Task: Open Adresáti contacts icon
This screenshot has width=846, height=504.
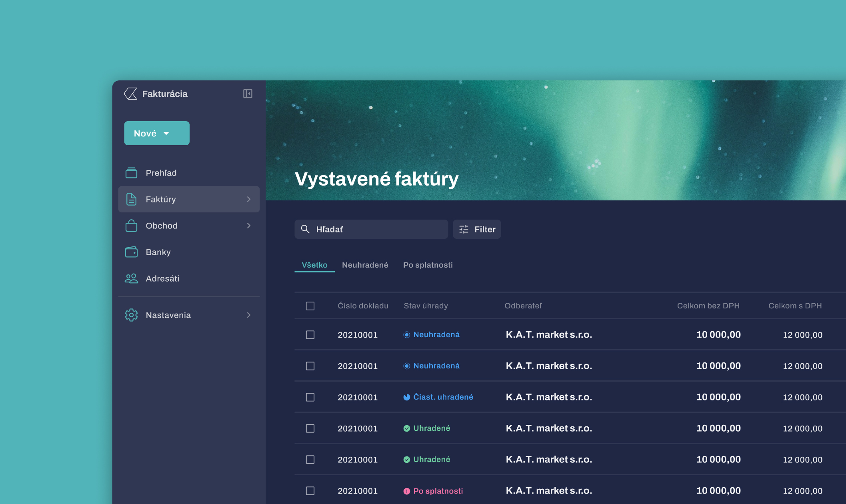Action: tap(131, 278)
